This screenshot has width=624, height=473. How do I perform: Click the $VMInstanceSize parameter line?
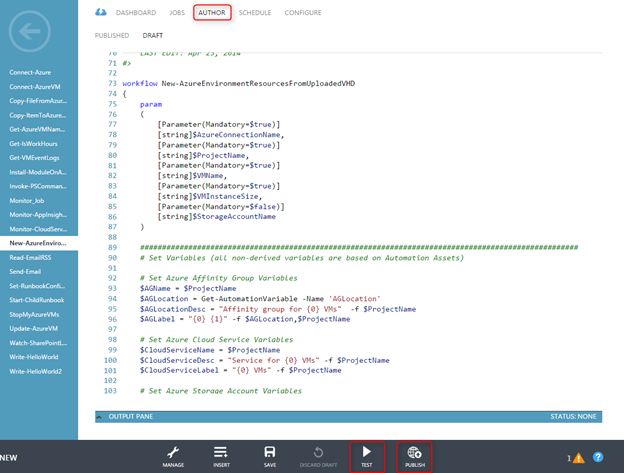tap(210, 197)
